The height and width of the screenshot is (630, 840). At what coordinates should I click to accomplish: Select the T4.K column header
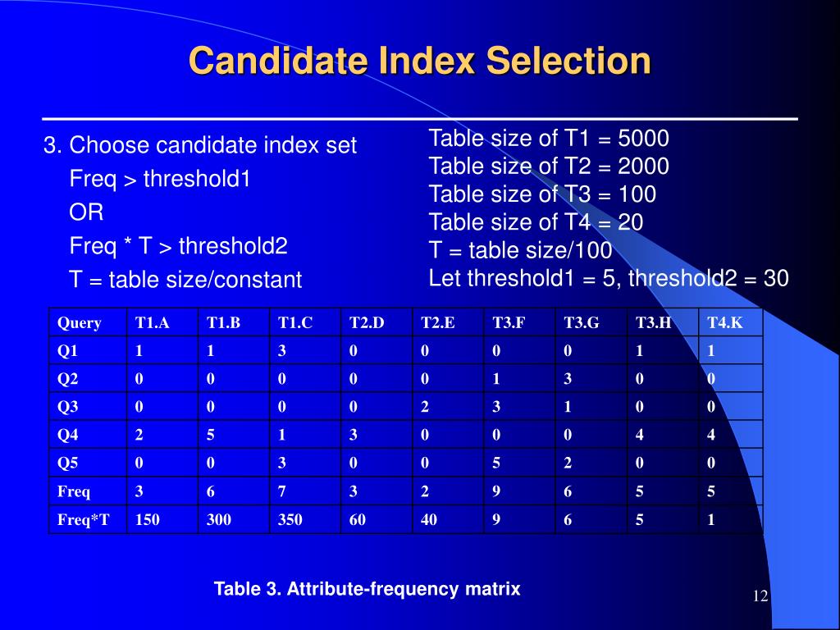pyautogui.click(x=725, y=322)
